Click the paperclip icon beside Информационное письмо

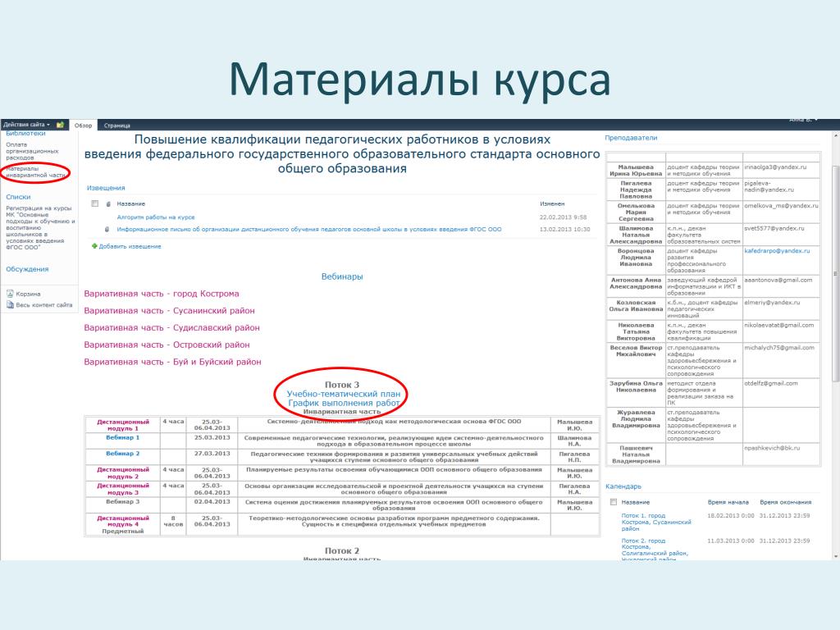(107, 230)
